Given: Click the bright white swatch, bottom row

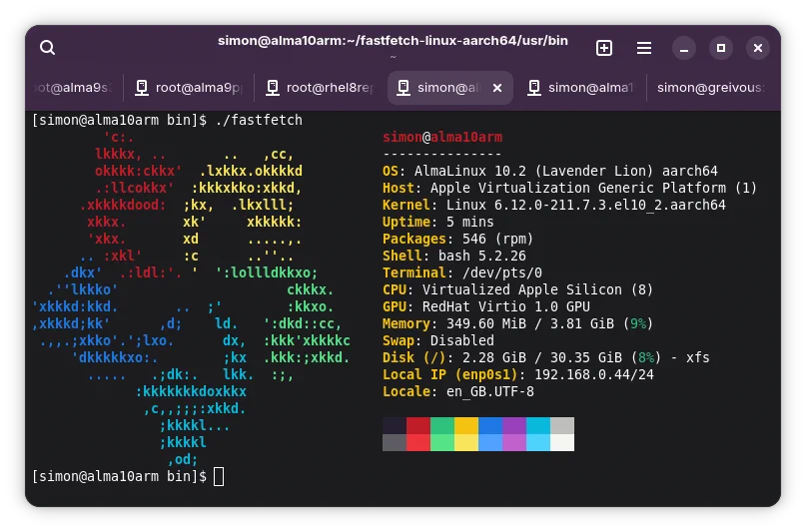Looking at the screenshot, I should pos(562,442).
